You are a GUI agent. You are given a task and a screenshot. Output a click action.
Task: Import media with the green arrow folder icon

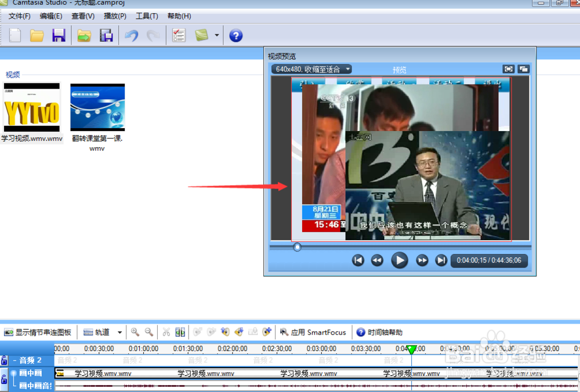pyautogui.click(x=84, y=35)
